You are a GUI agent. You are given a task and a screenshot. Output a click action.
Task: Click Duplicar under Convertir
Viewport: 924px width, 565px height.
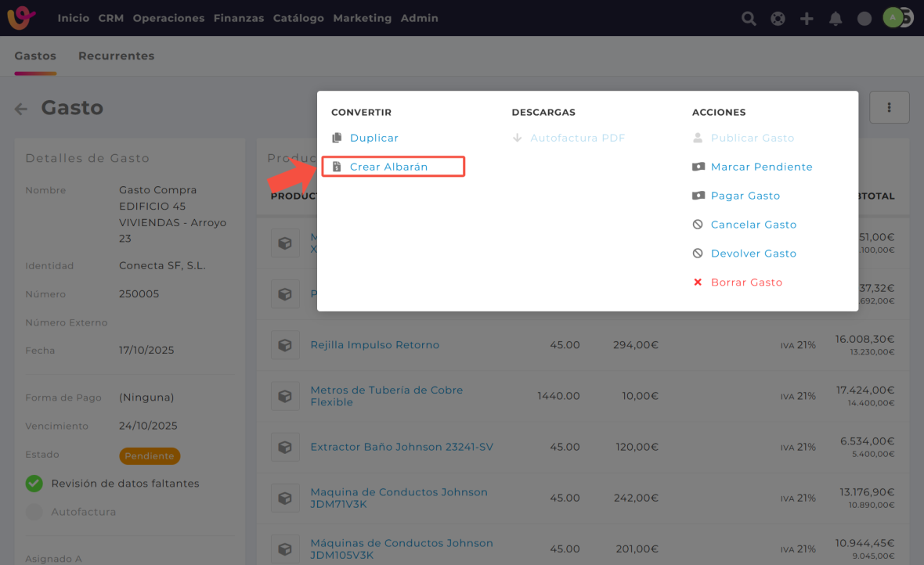374,138
